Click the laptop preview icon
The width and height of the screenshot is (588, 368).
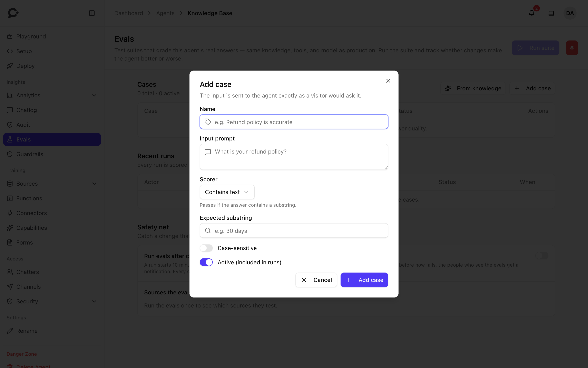point(551,13)
